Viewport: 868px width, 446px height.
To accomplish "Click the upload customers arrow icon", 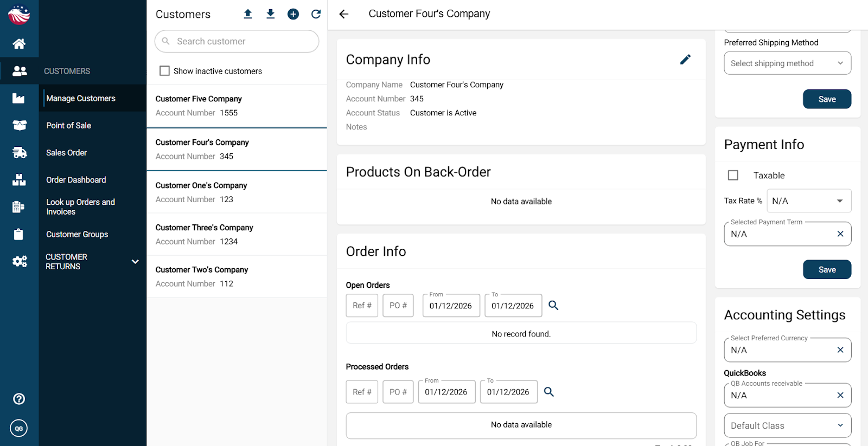I will [x=248, y=14].
